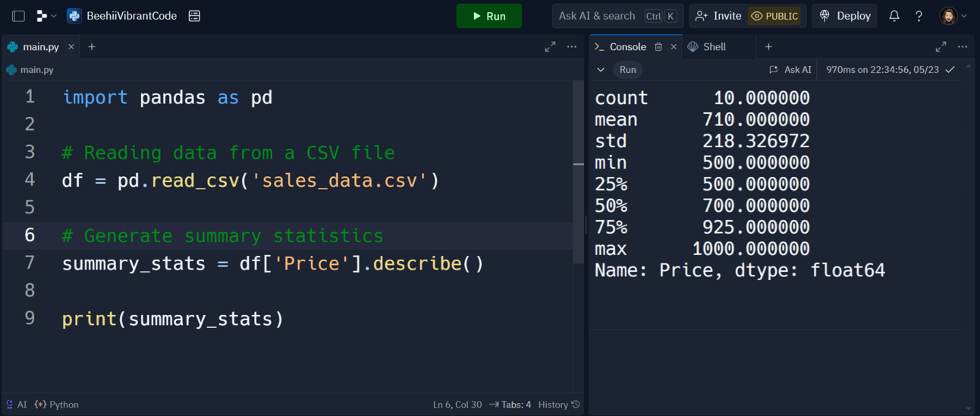This screenshot has height=416, width=980.
Task: Maximize the editor pane
Action: 550,46
